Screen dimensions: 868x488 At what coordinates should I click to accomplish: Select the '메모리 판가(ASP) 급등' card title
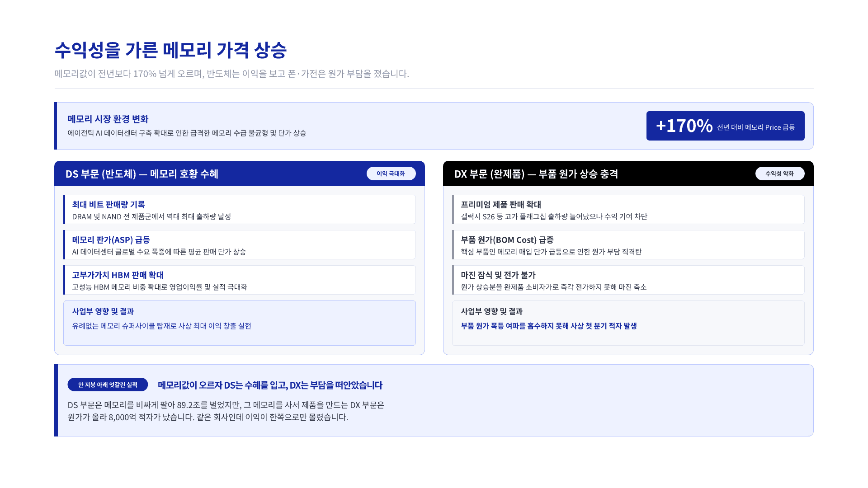(111, 240)
